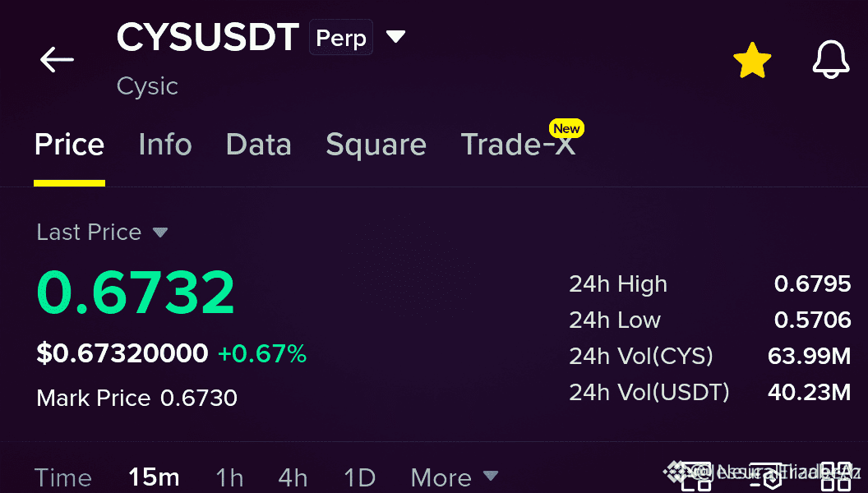Toggle the yellow favorite star
868x493 pixels.
[x=752, y=60]
